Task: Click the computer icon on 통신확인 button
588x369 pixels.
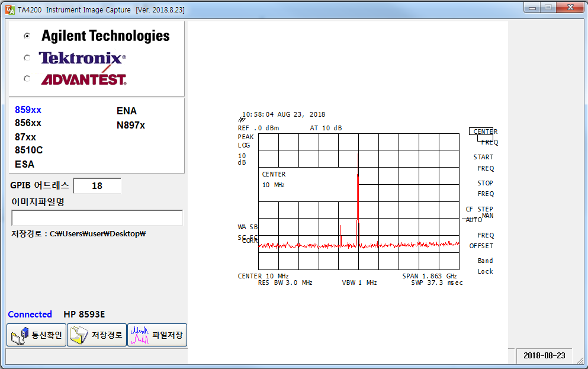Action: tap(20, 335)
